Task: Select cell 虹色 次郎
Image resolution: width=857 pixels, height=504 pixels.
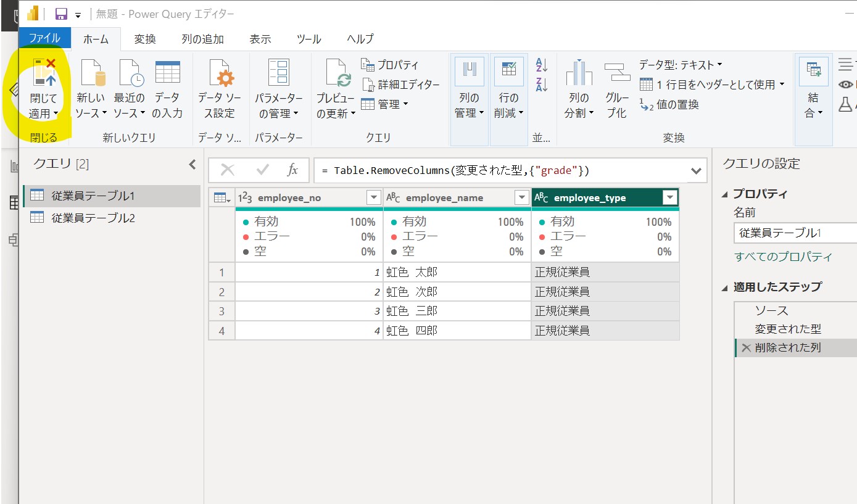Action: (457, 292)
